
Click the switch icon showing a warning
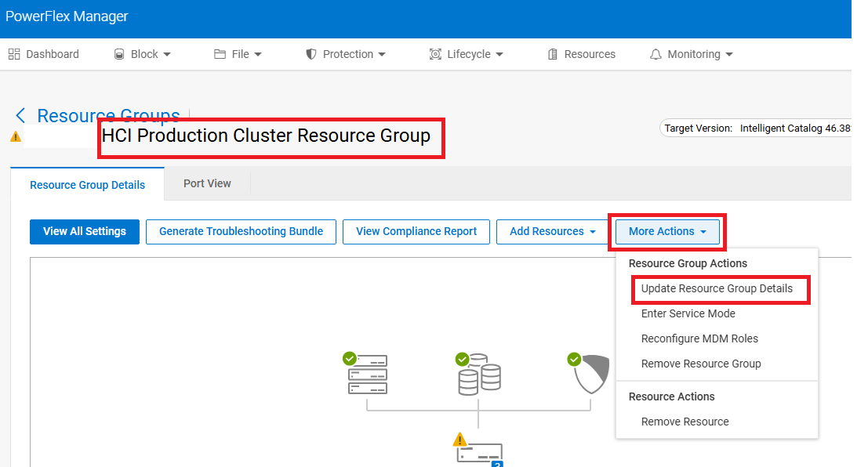point(481,453)
